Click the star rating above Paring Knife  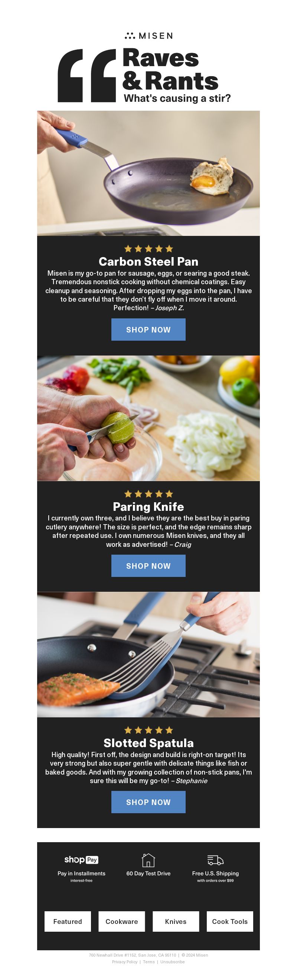tap(148, 494)
